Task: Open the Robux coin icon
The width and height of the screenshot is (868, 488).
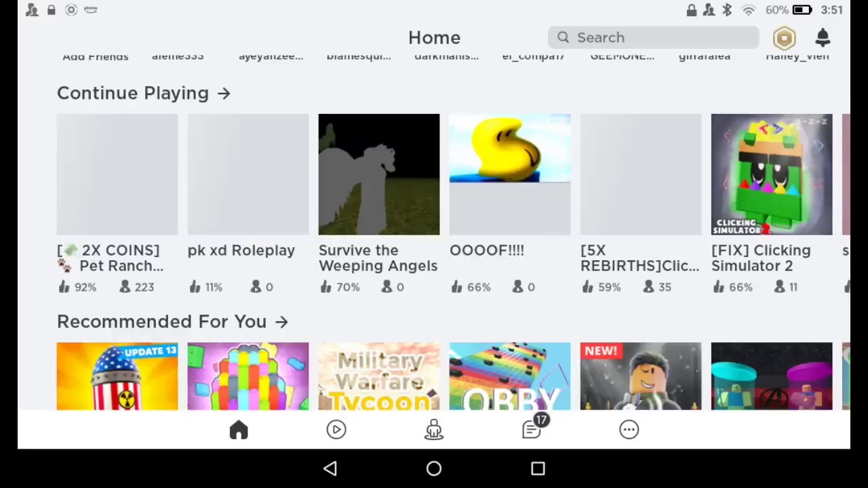Action: pyautogui.click(x=784, y=38)
